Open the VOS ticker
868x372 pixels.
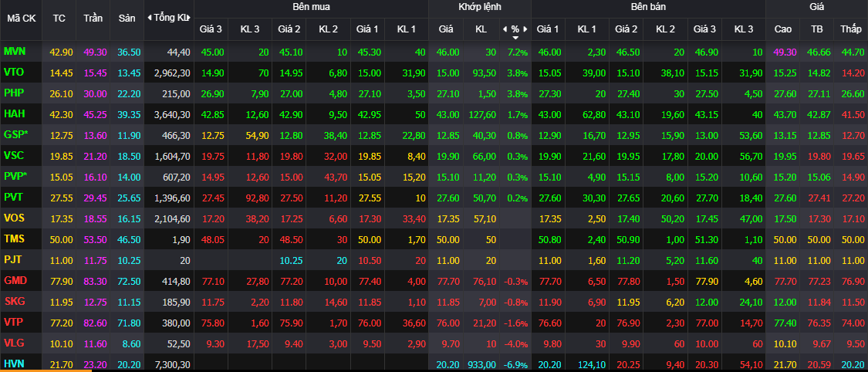pyautogui.click(x=14, y=218)
